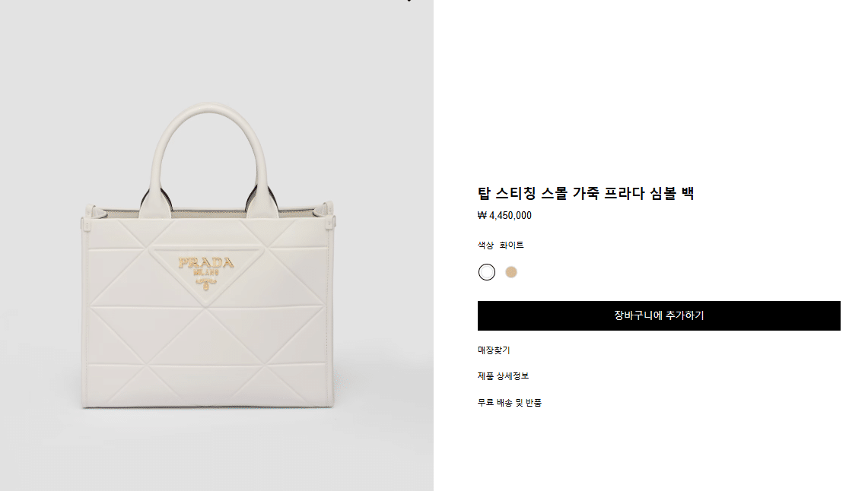Expand the 제품 상세정보 section

pos(503,376)
